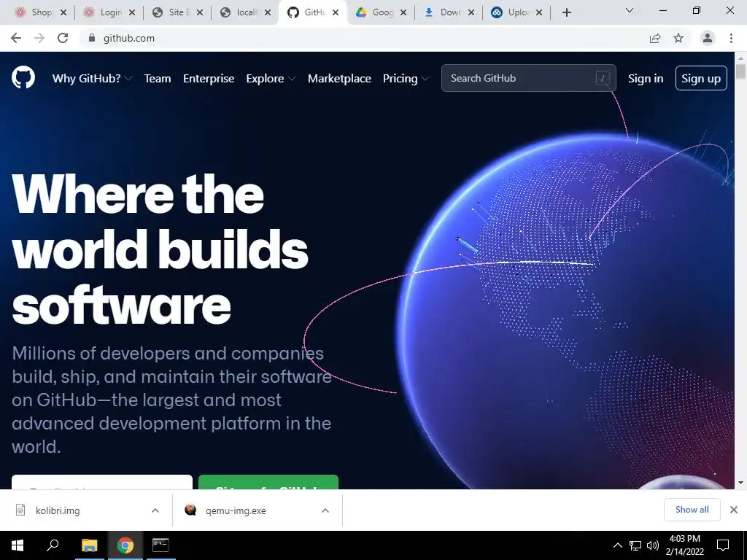Click the Sign up button
Screen dimensions: 747x560
point(701,78)
